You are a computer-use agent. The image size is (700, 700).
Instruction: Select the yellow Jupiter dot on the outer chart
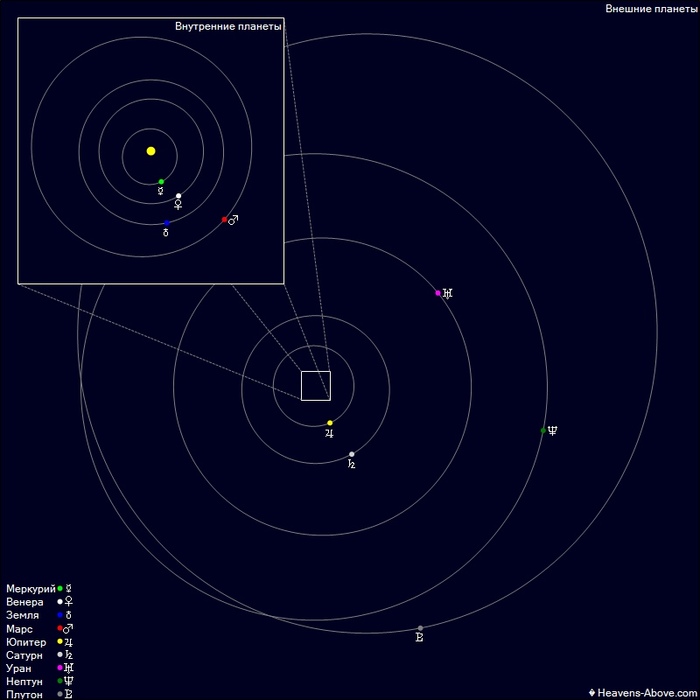click(x=330, y=423)
